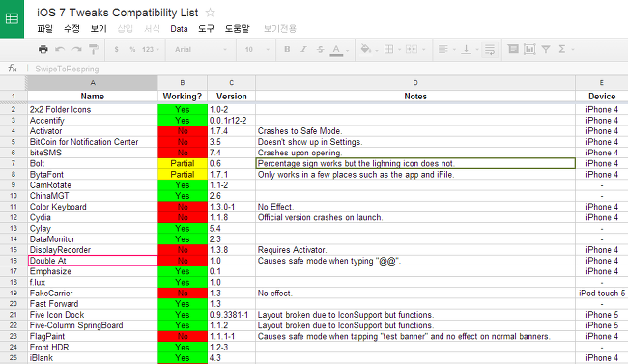Image resolution: width=628 pixels, height=364 pixels.
Task: Open the borders dropdown icon
Action: [x=391, y=49]
